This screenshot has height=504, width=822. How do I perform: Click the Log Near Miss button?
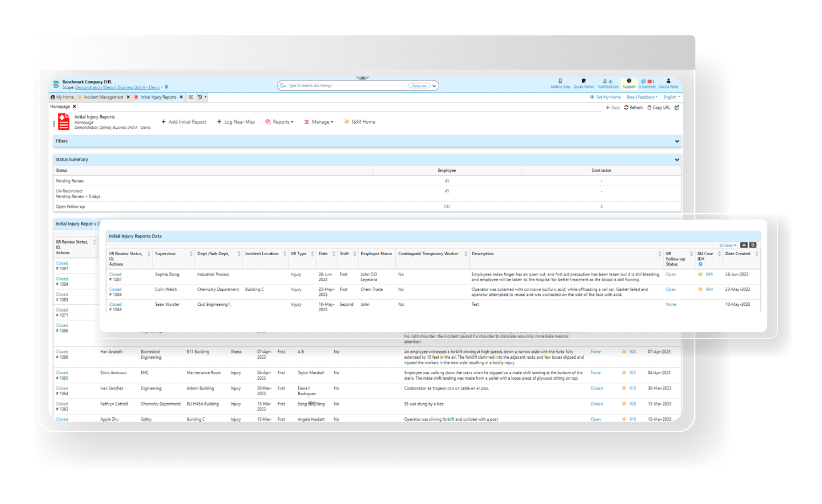point(236,122)
